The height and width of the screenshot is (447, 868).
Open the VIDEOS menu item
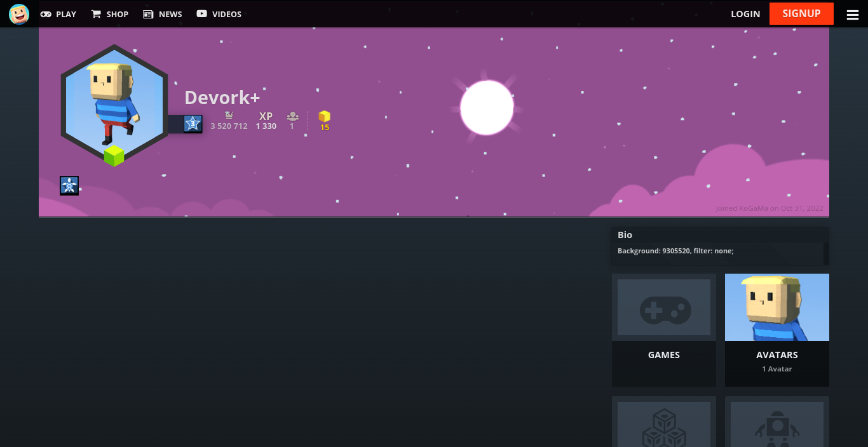pyautogui.click(x=219, y=14)
